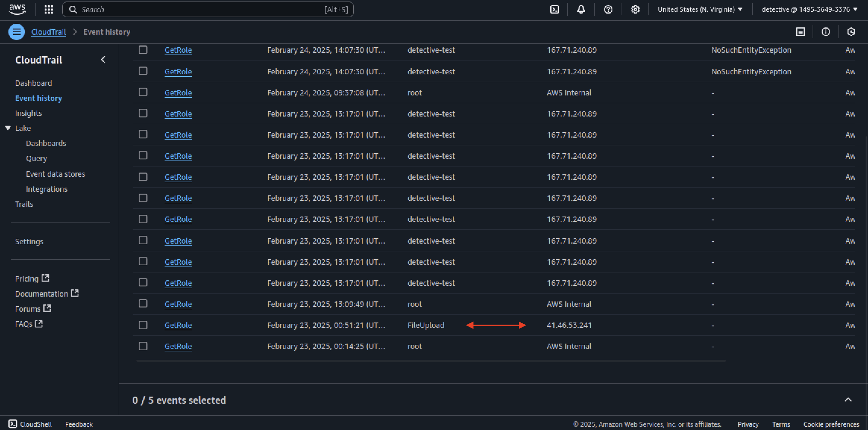Open the notifications bell
868x430 pixels.
[x=581, y=9]
